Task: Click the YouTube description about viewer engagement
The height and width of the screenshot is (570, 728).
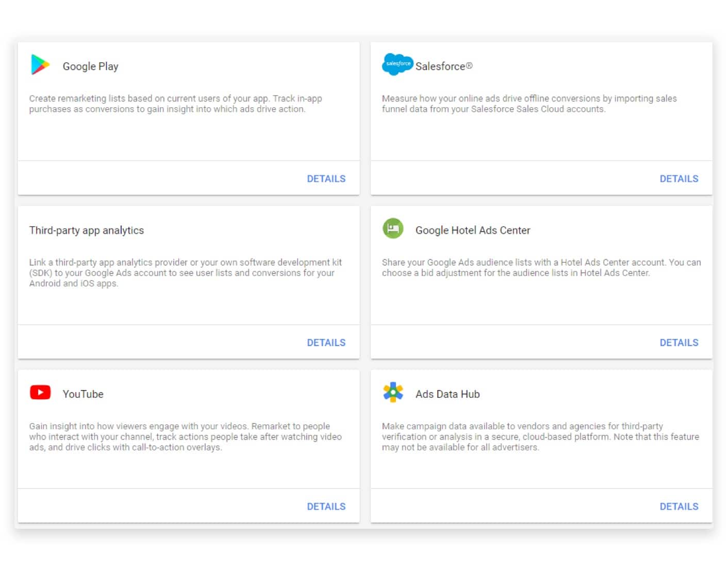Action: 185,437
